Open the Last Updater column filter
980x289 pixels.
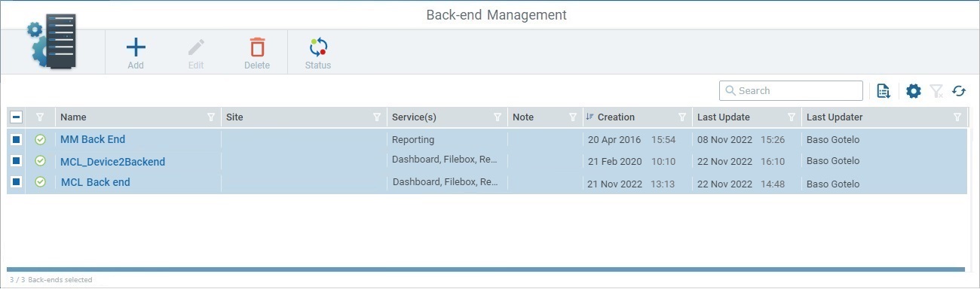(x=957, y=117)
